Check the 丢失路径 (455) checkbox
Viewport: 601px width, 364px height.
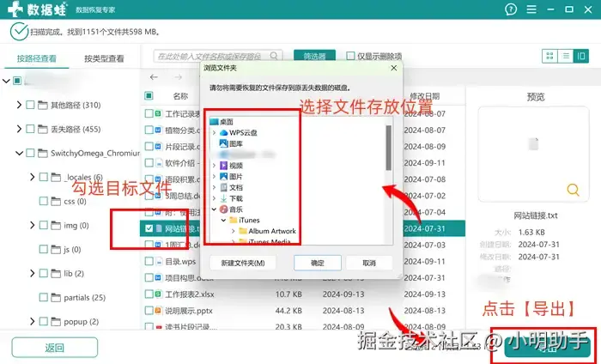point(30,129)
